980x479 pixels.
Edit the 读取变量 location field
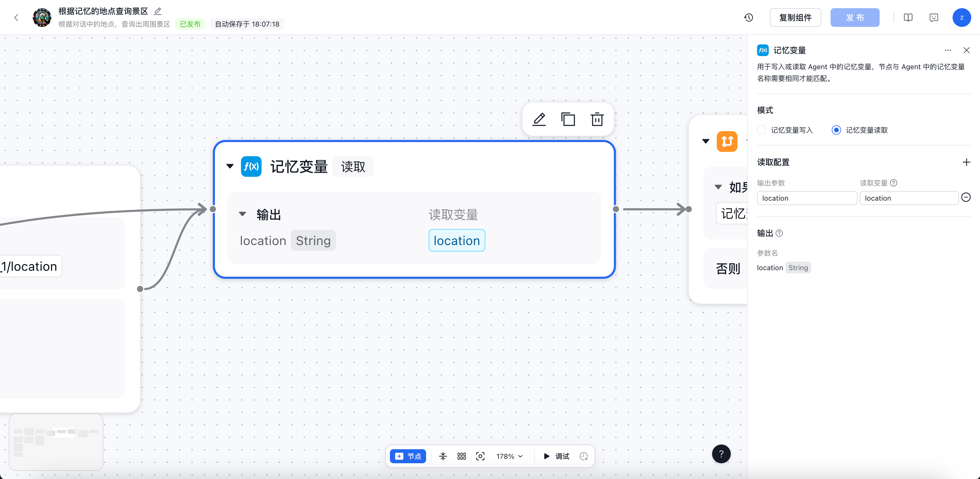[x=909, y=198]
